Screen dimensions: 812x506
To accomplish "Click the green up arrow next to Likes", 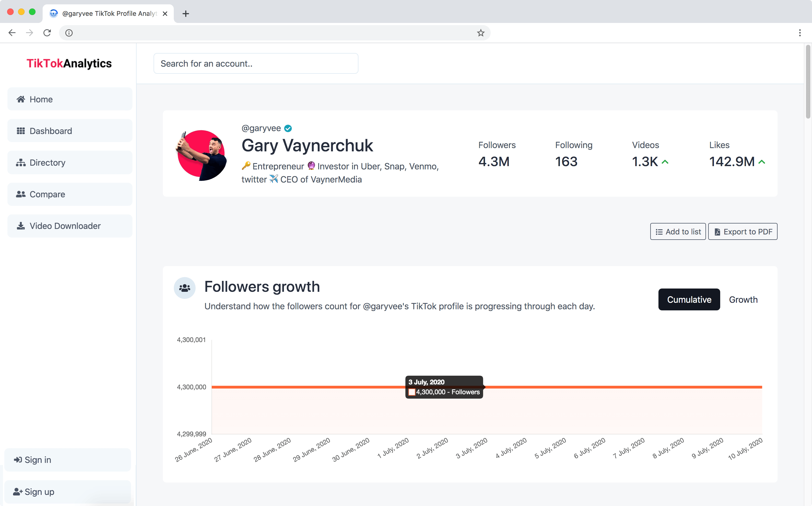I will coord(761,162).
